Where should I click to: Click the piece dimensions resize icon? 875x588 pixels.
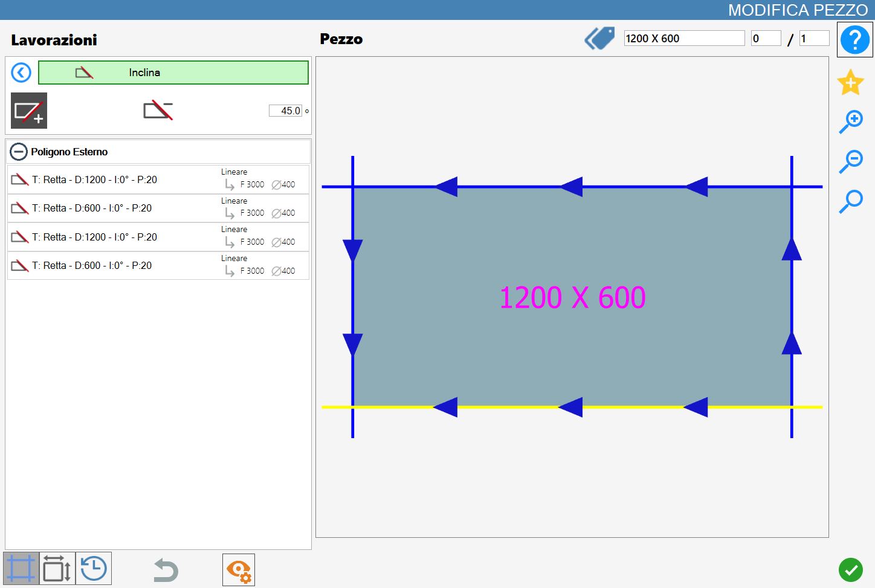tap(57, 568)
